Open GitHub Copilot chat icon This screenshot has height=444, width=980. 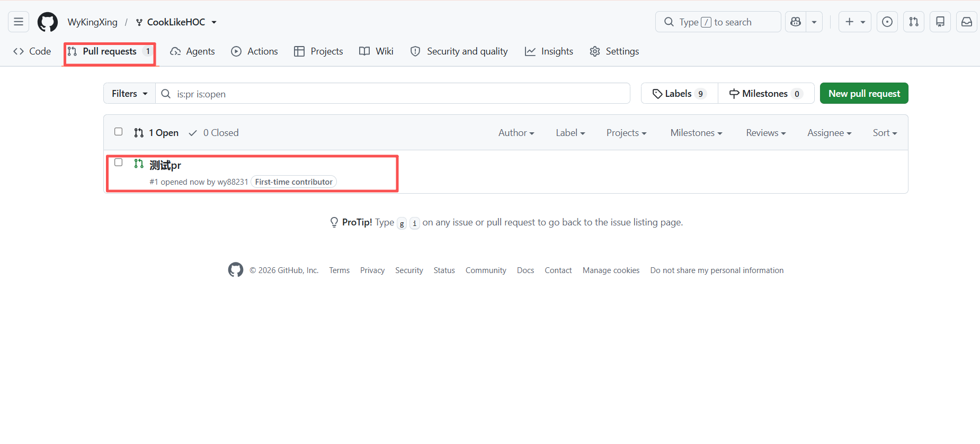(x=796, y=22)
